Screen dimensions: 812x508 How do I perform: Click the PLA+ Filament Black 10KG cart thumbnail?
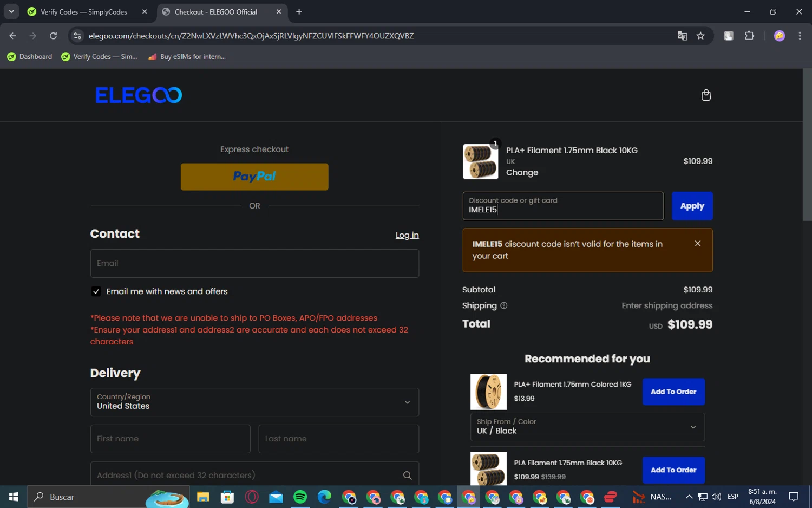coord(480,161)
